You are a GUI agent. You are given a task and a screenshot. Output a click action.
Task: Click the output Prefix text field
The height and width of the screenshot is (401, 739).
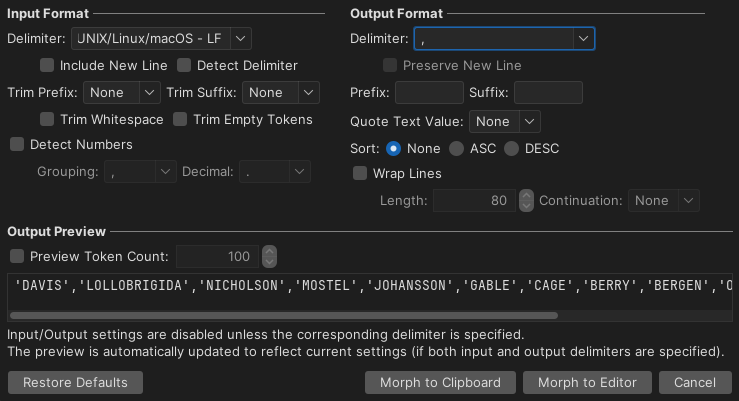pos(428,93)
